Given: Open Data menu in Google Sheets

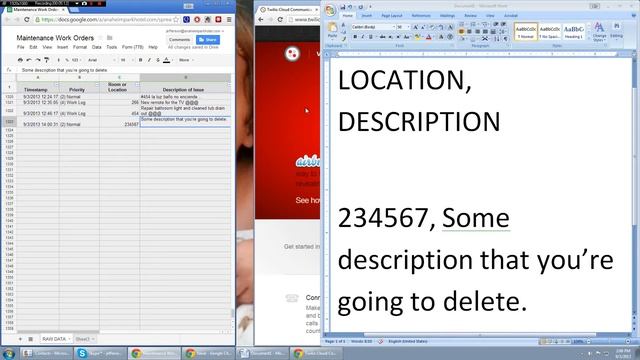Looking at the screenshot, I should pos(96,47).
